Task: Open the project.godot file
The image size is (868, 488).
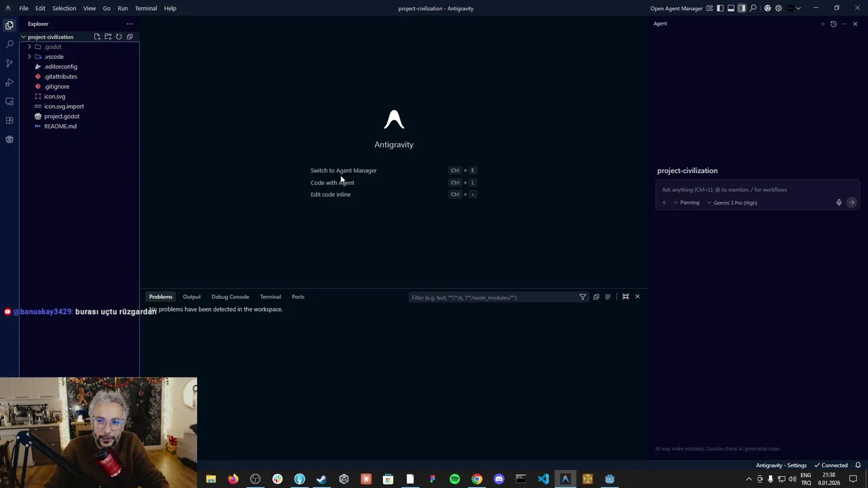Action: tap(62, 117)
